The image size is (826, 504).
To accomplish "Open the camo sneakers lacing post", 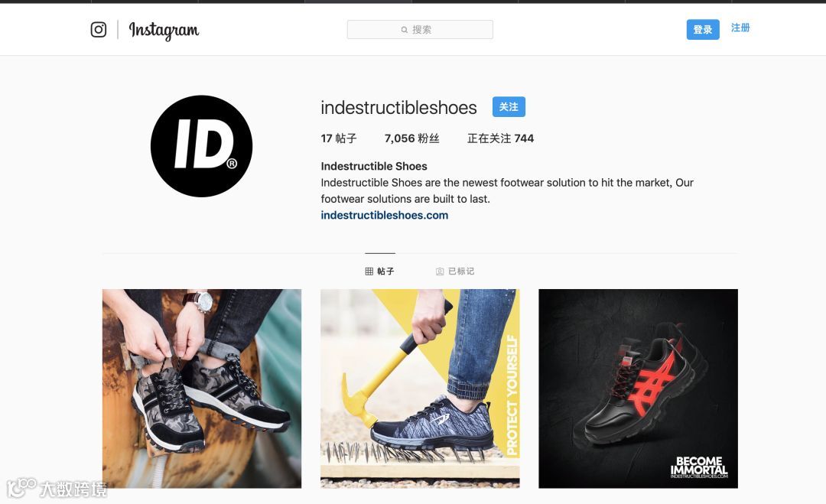I will point(202,389).
